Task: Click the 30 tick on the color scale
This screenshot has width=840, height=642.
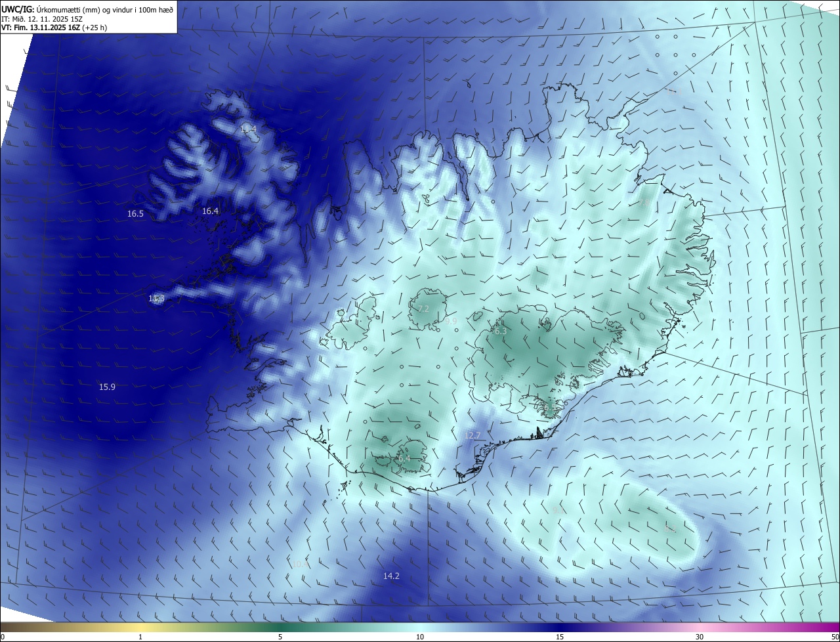Action: pyautogui.click(x=700, y=637)
